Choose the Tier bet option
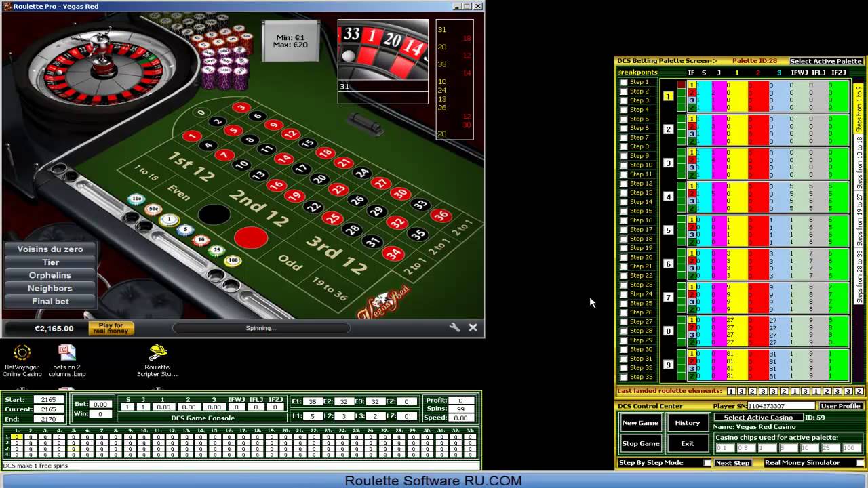 pyautogui.click(x=50, y=262)
